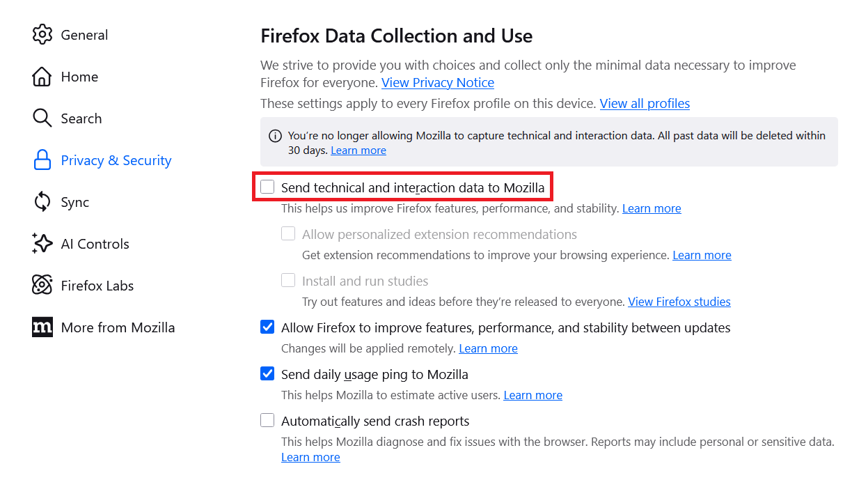The width and height of the screenshot is (868, 480).
Task: Click the Sync arrows icon
Action: click(42, 202)
